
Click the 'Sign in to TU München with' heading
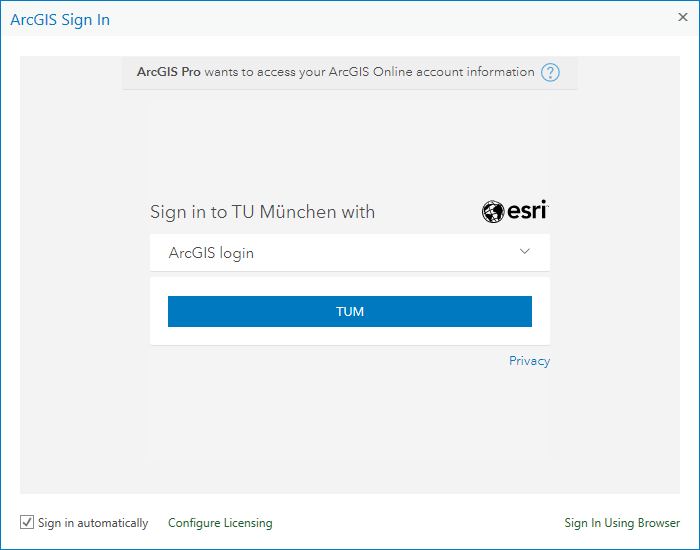(262, 212)
